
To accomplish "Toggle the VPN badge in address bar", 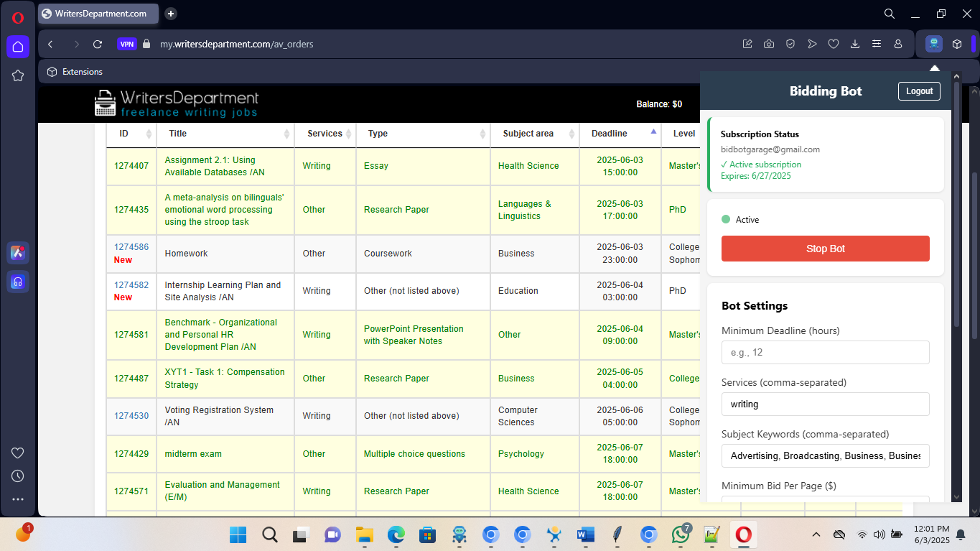I will pos(127,44).
